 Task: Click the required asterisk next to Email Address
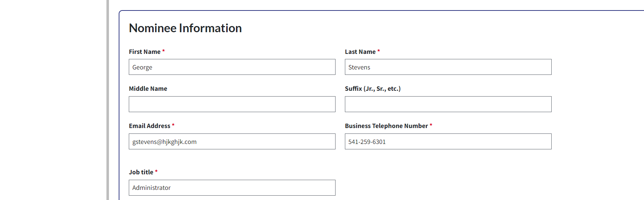(x=173, y=125)
